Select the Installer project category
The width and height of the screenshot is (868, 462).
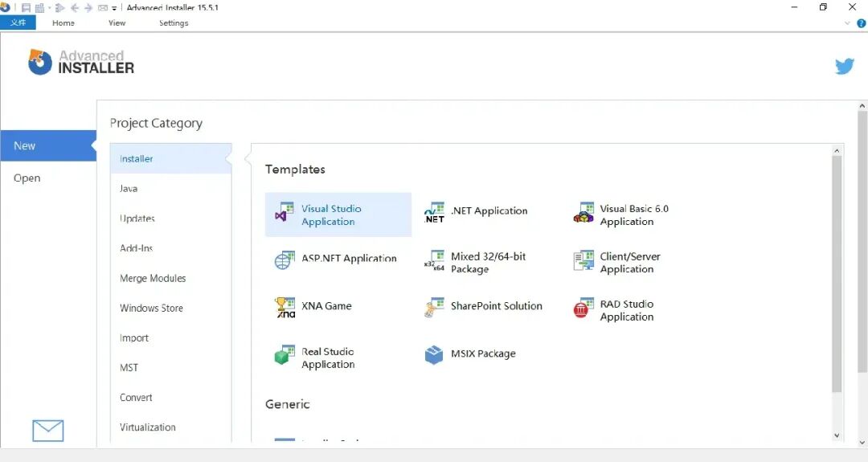click(x=170, y=159)
